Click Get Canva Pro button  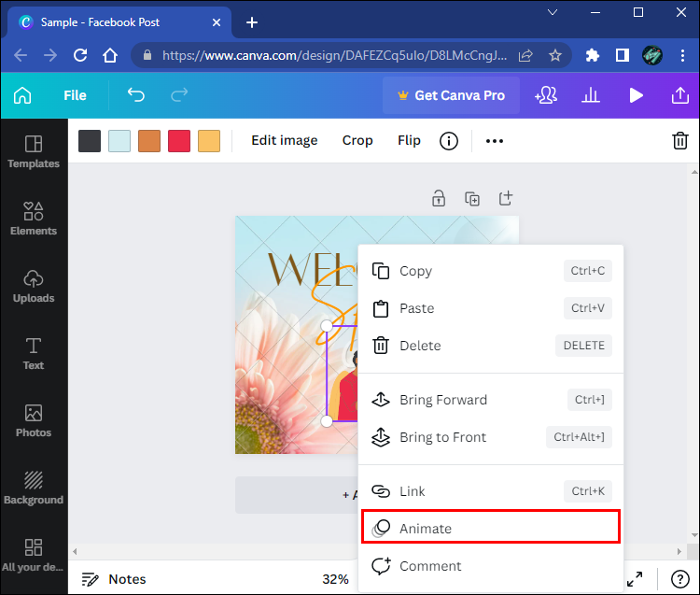click(x=451, y=95)
